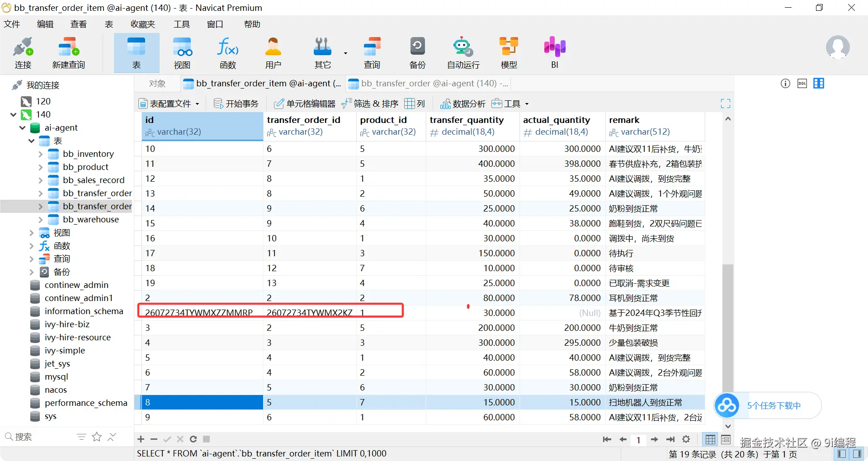Jump to the first page of records
The image size is (868, 461).
tap(607, 439)
